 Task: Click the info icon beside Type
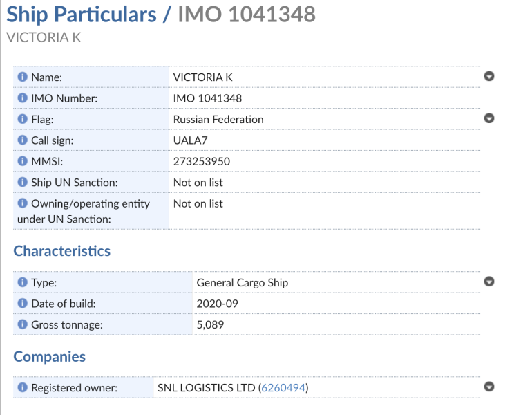point(23,282)
